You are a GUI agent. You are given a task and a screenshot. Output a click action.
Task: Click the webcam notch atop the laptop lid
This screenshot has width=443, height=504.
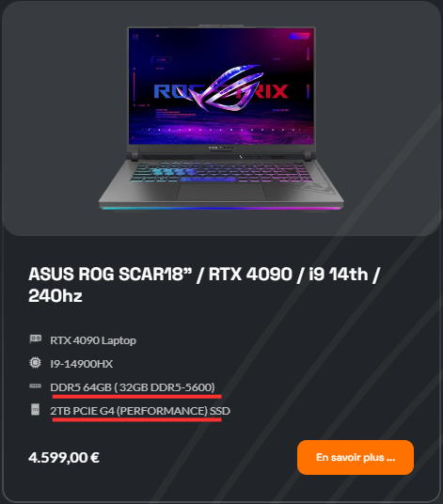tap(222, 25)
